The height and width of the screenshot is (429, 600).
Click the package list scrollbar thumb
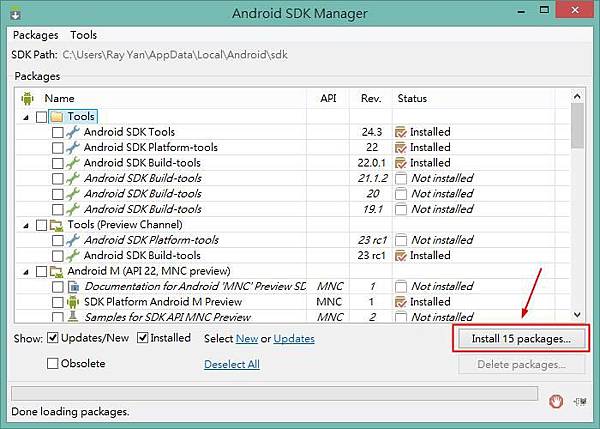click(577, 126)
